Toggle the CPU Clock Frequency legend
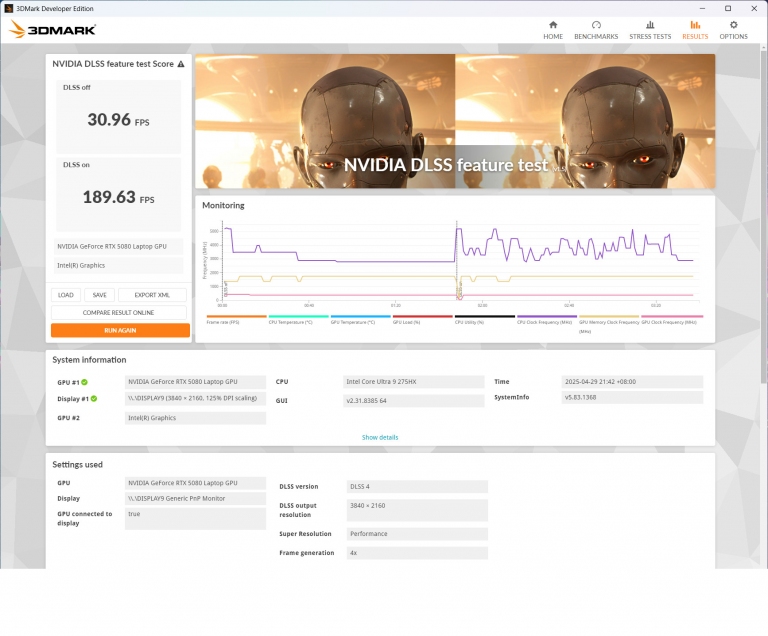The width and height of the screenshot is (768, 636). 547,319
